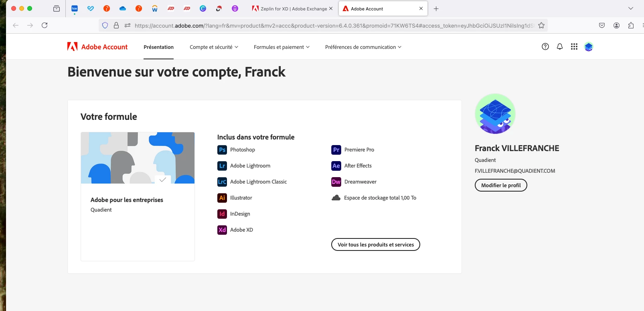Click the site security padlock icon
The image size is (644, 311).
[x=116, y=25]
